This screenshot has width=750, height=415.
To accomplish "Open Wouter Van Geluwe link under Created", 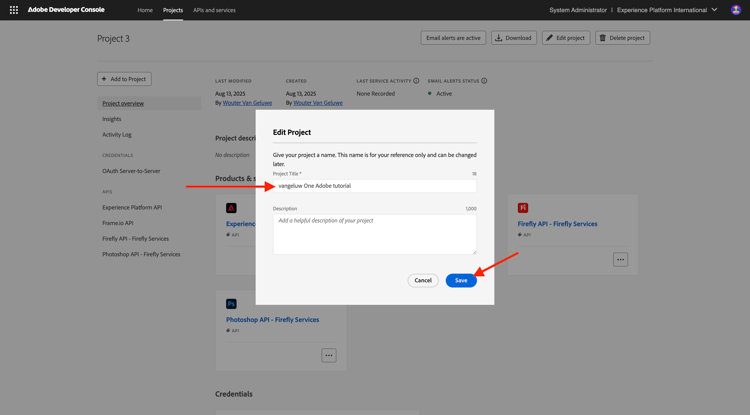I will [318, 103].
